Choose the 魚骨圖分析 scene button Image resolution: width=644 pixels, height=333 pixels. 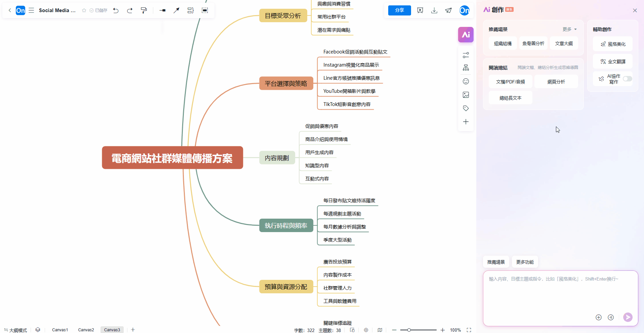tap(533, 43)
